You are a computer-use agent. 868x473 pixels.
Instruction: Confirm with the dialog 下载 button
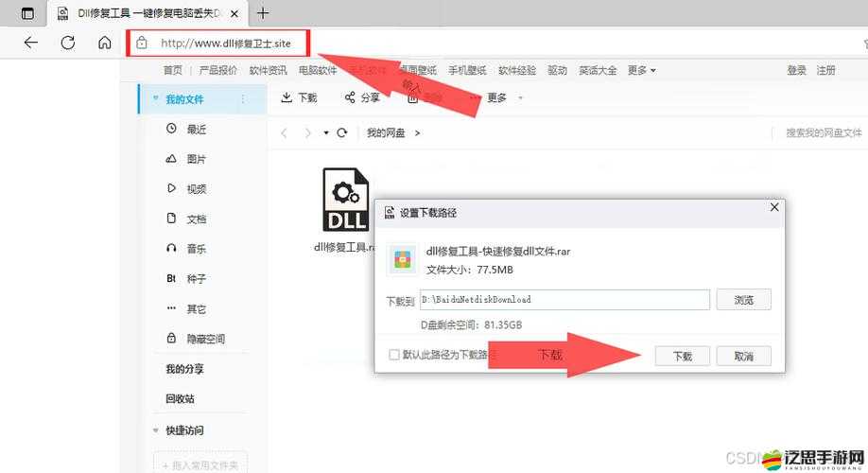coord(682,356)
